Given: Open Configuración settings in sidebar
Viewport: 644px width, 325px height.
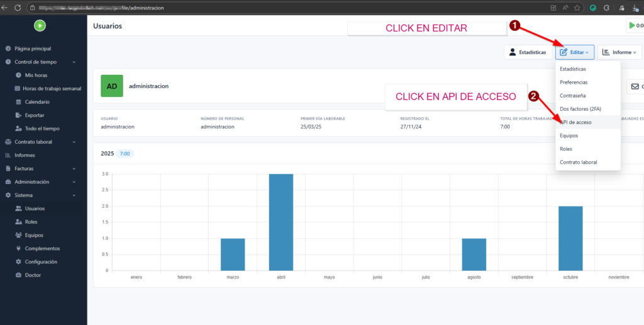Looking at the screenshot, I should tap(41, 261).
